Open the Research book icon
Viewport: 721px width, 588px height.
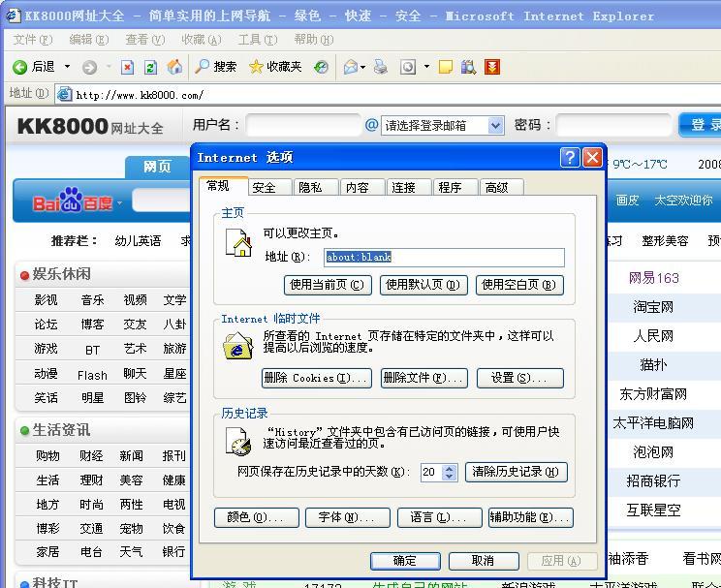[468, 68]
